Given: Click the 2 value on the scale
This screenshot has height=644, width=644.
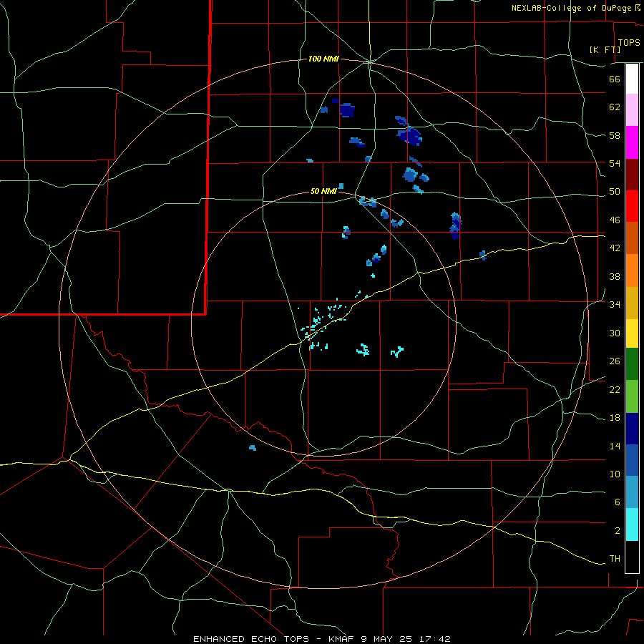Looking at the screenshot, I should point(617,530).
